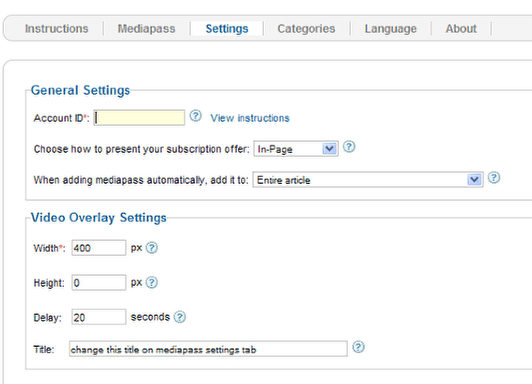Viewport: 532px width, 384px height.
Task: Go to the Categories tab
Action: click(306, 29)
